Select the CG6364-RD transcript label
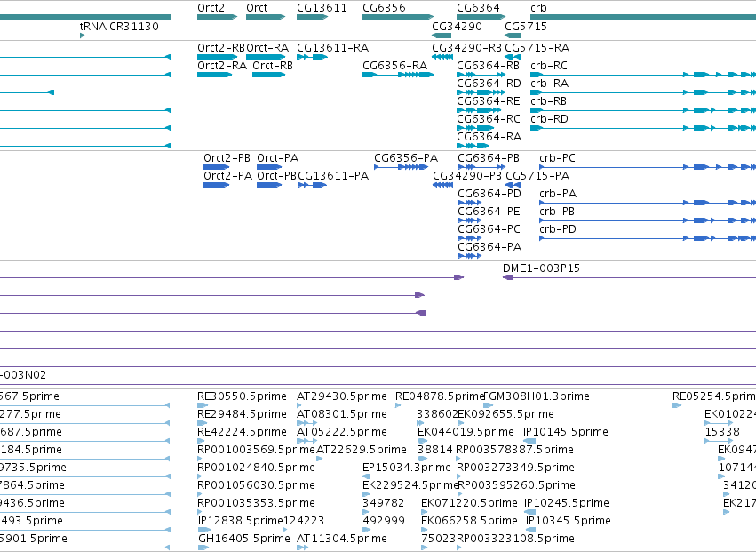 (489, 84)
